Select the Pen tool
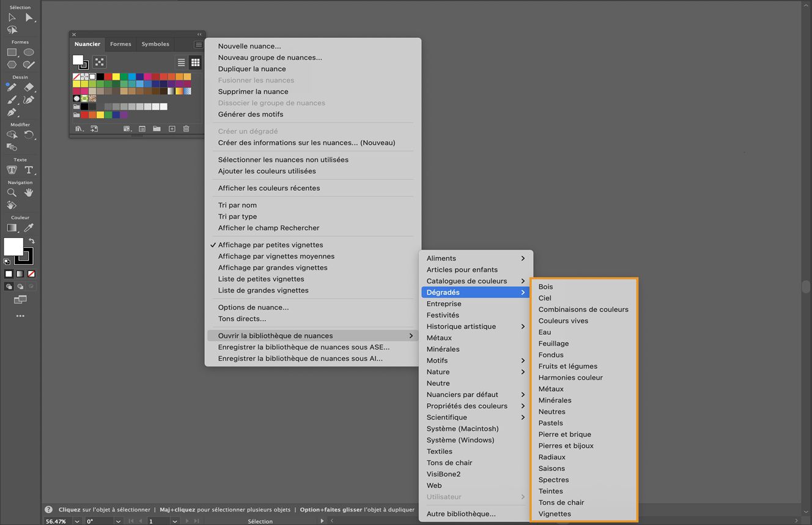The image size is (812, 525). (x=12, y=112)
